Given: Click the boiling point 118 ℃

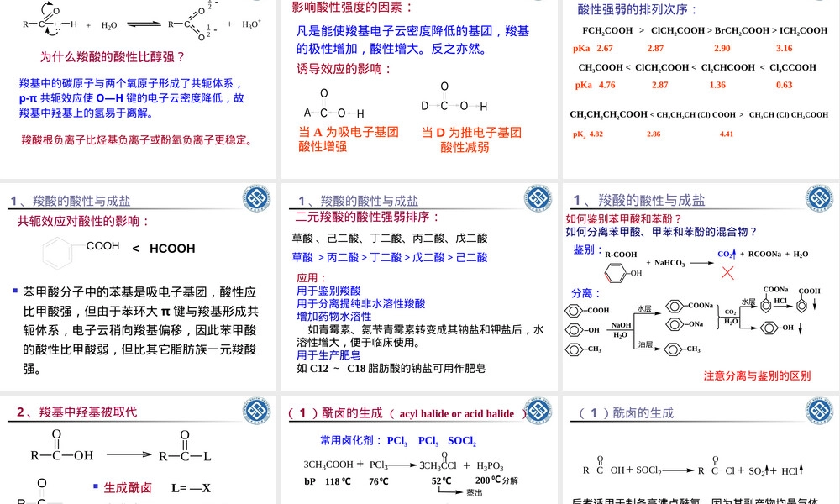Looking at the screenshot, I should 338,481.
